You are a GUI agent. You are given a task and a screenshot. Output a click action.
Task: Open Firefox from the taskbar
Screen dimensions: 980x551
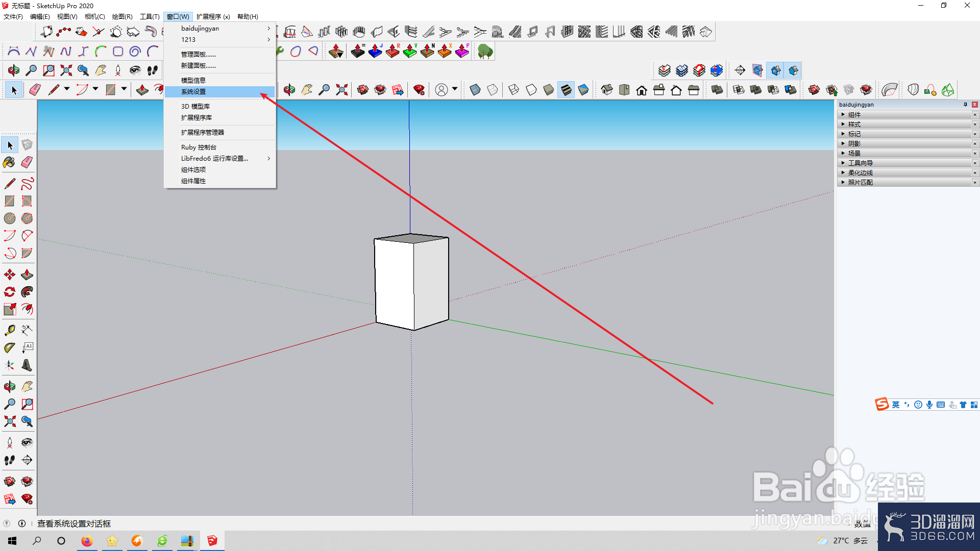pyautogui.click(x=87, y=541)
